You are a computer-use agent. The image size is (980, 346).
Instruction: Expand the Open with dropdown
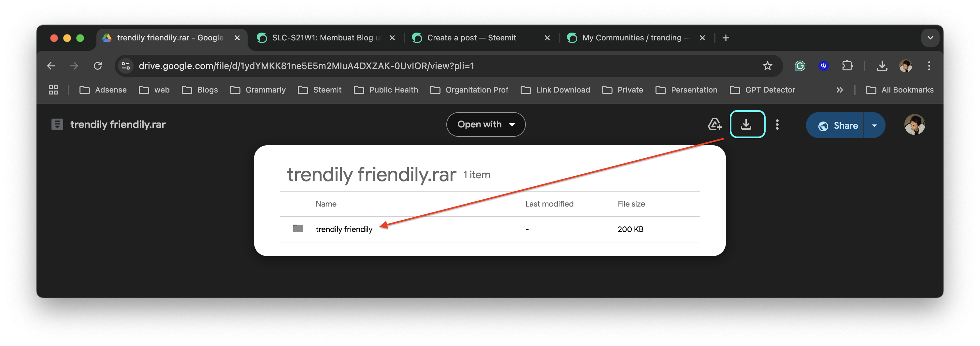485,124
